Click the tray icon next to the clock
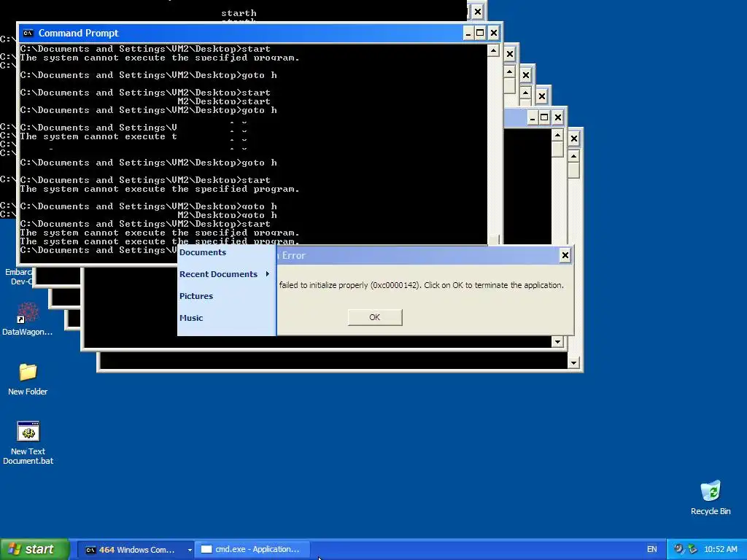The width and height of the screenshot is (747, 560). (x=693, y=549)
